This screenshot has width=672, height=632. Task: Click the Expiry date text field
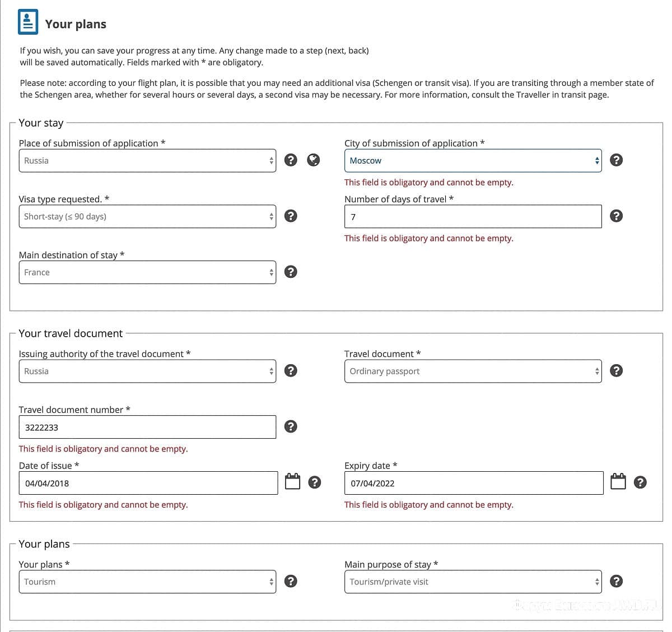click(473, 484)
